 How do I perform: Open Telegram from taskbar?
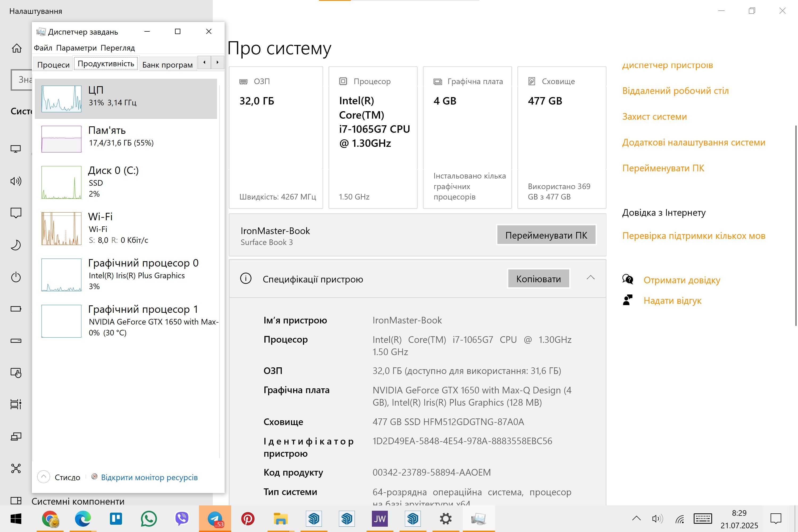point(215,519)
